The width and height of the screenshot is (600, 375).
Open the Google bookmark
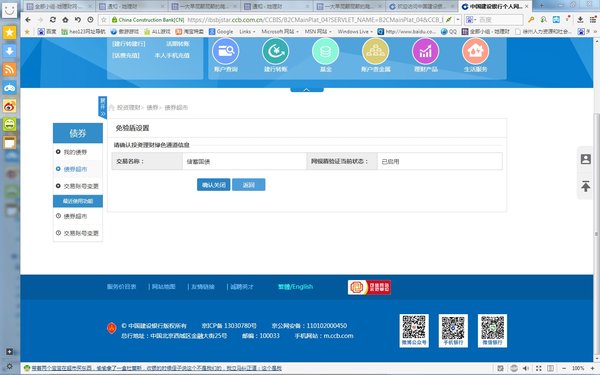[221, 31]
